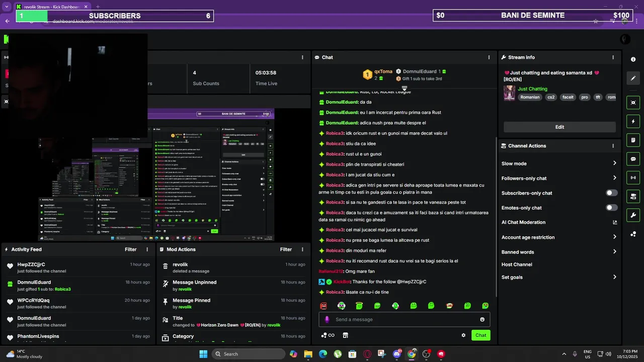Enable Emotes-only chat toggle
Viewport: 644px width, 362px height.
pos(611,208)
